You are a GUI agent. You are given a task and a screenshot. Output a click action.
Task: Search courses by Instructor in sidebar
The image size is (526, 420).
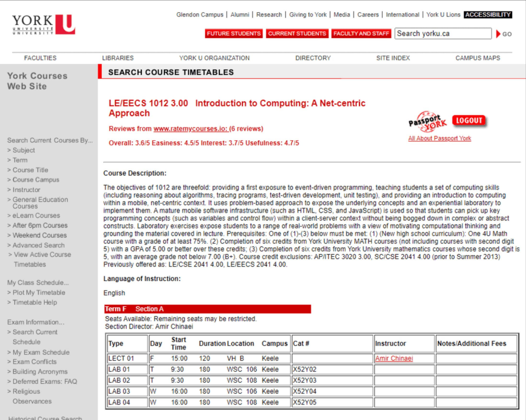[26, 190]
